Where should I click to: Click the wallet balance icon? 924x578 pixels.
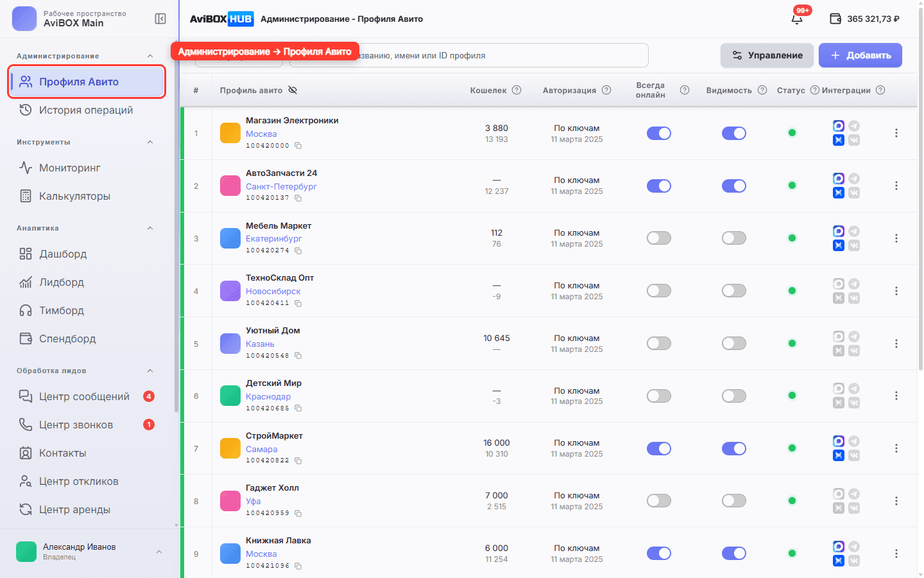tap(835, 19)
